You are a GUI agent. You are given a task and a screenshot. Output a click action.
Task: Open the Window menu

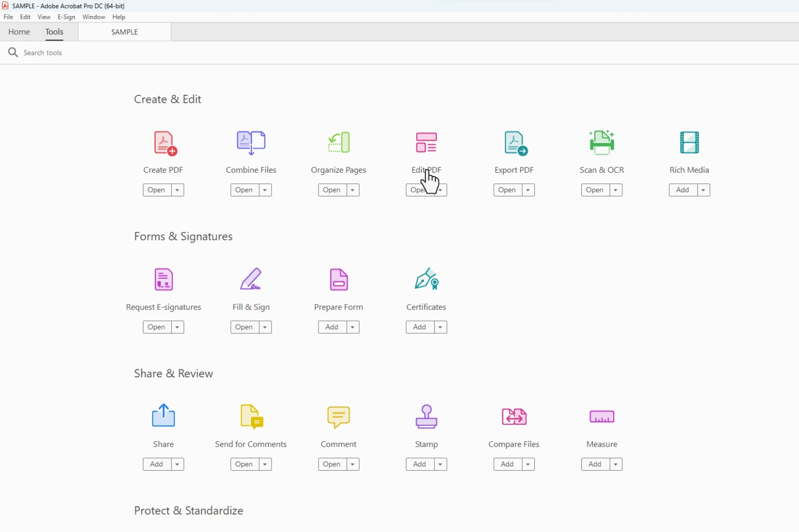point(94,17)
